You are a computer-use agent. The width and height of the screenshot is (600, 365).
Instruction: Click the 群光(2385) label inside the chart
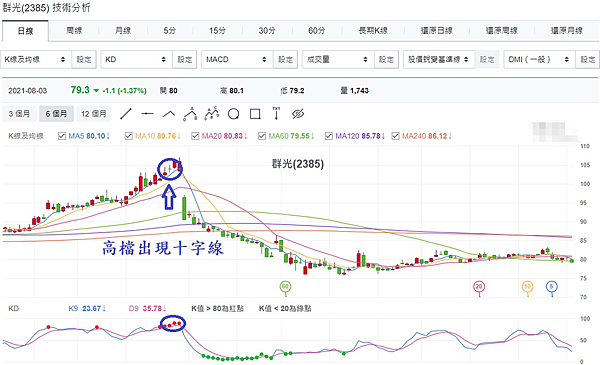point(298,164)
